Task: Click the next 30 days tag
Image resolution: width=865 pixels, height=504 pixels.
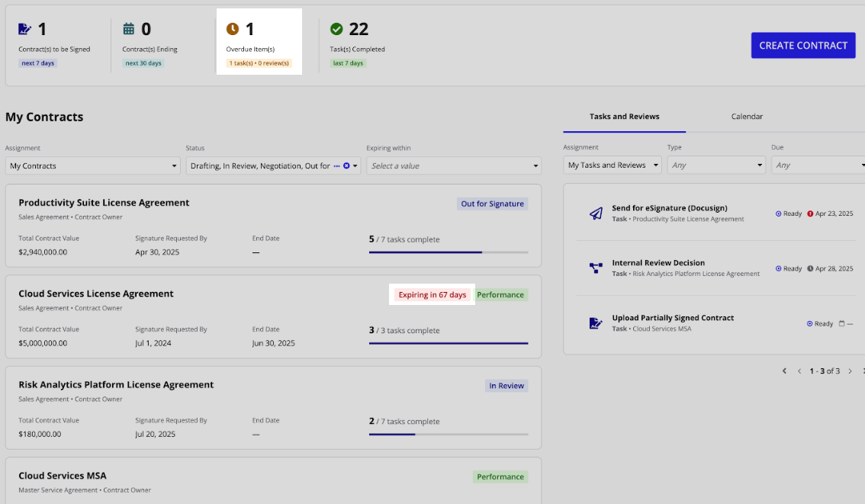Action: (143, 63)
